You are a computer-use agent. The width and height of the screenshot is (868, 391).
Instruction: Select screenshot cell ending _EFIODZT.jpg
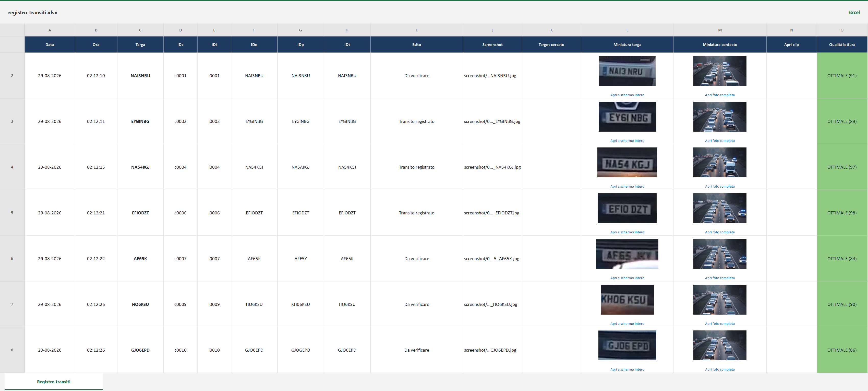pos(492,213)
